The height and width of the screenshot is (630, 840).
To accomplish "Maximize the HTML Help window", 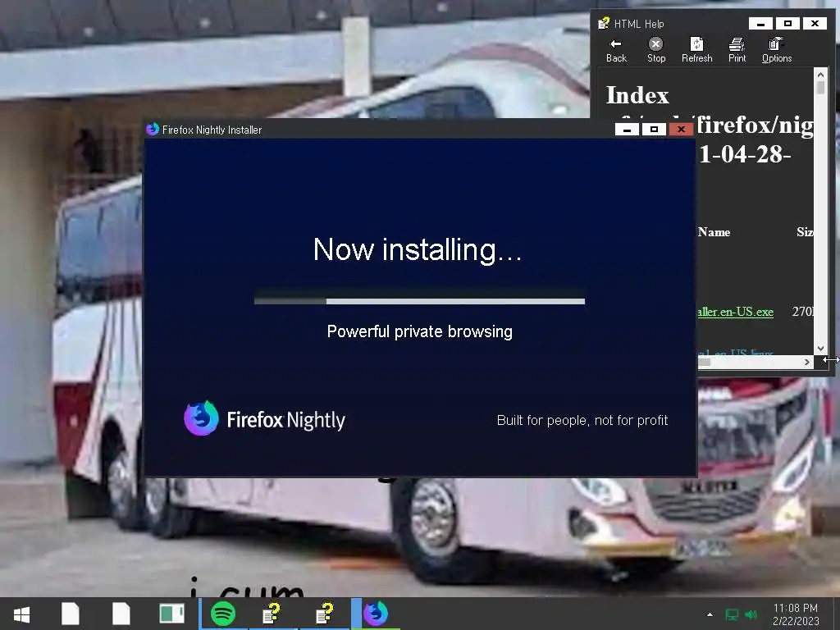I will (x=787, y=24).
